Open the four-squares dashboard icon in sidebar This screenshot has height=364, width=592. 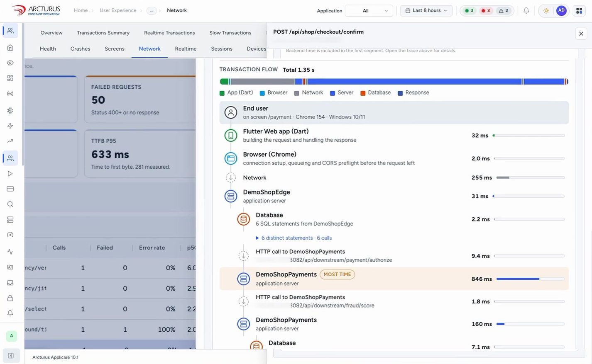[10, 78]
